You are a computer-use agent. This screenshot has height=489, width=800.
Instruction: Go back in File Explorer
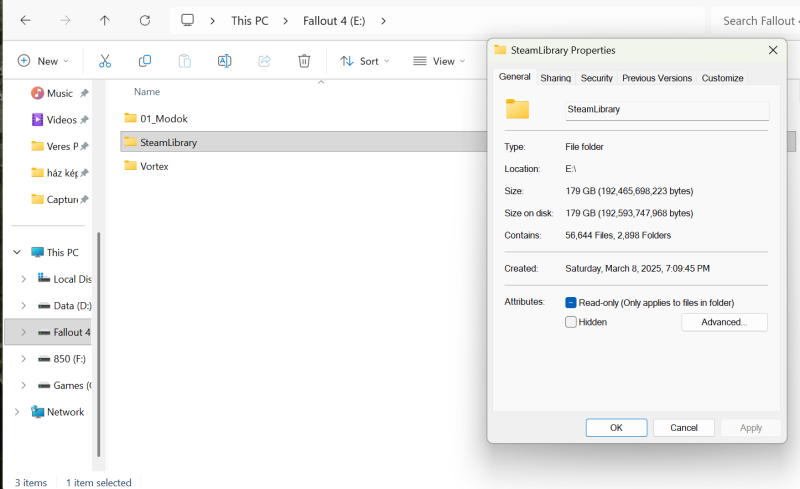(25, 20)
